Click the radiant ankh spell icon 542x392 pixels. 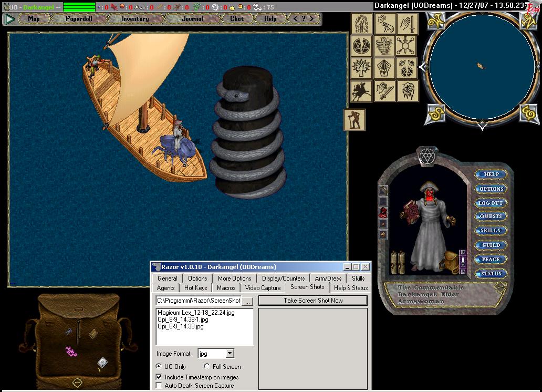(361, 68)
